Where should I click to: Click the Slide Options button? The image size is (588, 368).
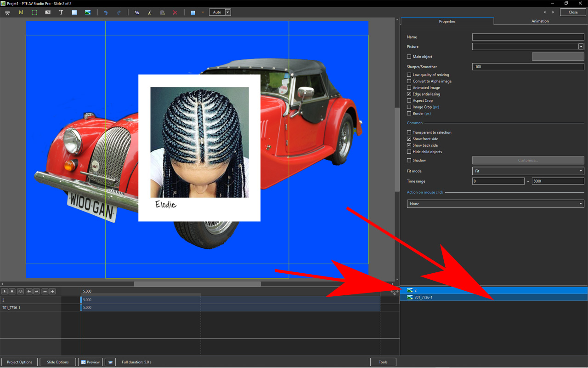57,362
